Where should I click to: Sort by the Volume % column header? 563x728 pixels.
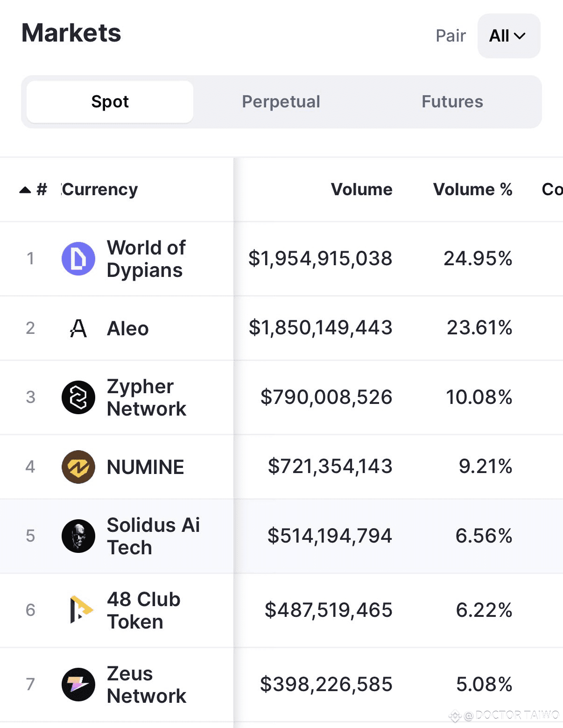pyautogui.click(x=472, y=190)
